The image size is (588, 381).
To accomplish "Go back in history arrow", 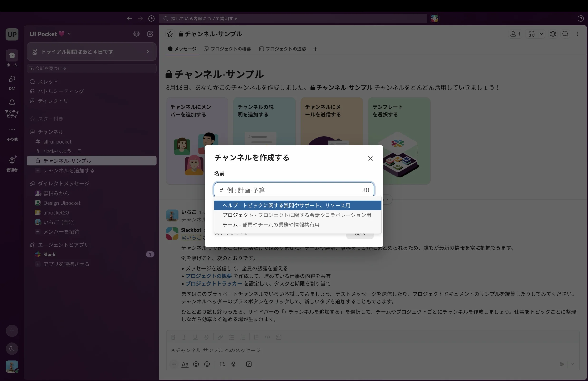I will pyautogui.click(x=129, y=19).
